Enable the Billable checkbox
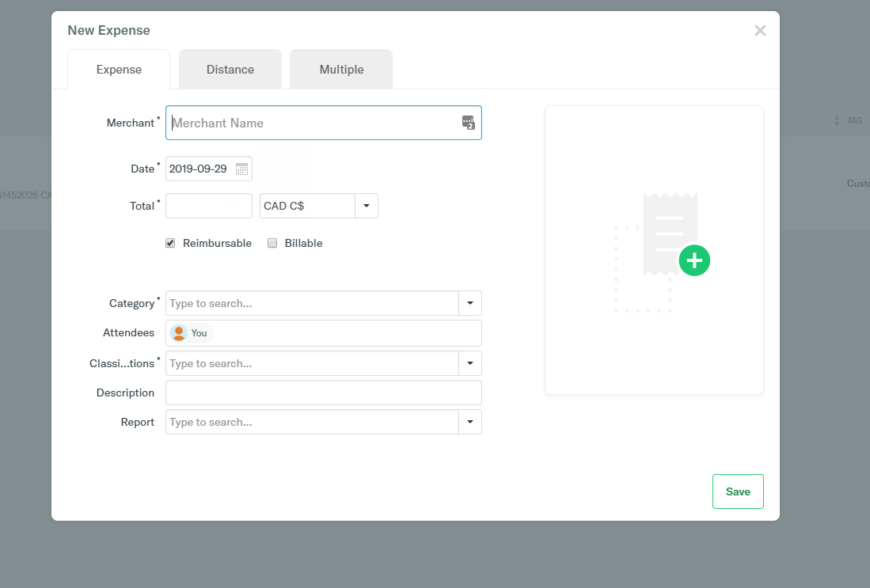Image resolution: width=870 pixels, height=588 pixels. click(272, 243)
